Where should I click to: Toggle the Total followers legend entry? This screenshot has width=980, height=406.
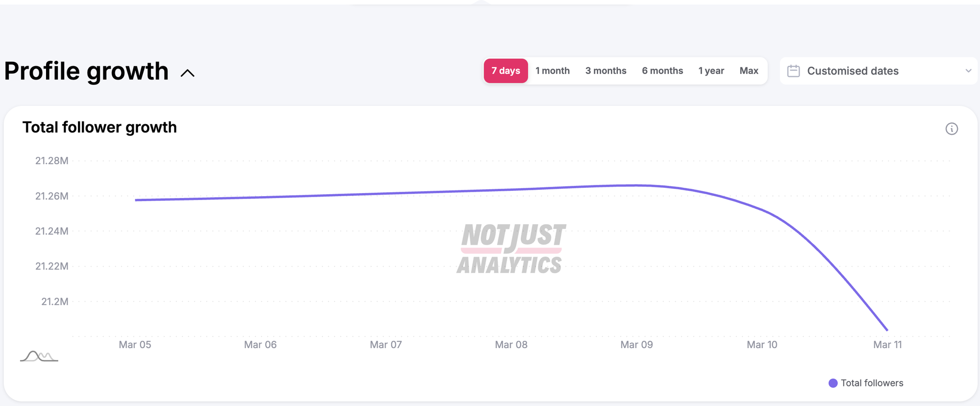point(866,383)
